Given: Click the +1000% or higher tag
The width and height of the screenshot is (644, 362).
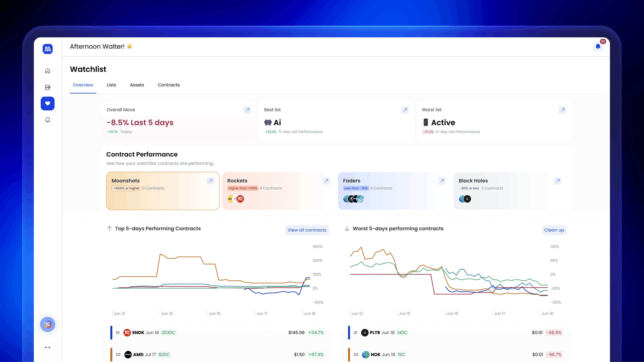Looking at the screenshot, I should coord(126,188).
